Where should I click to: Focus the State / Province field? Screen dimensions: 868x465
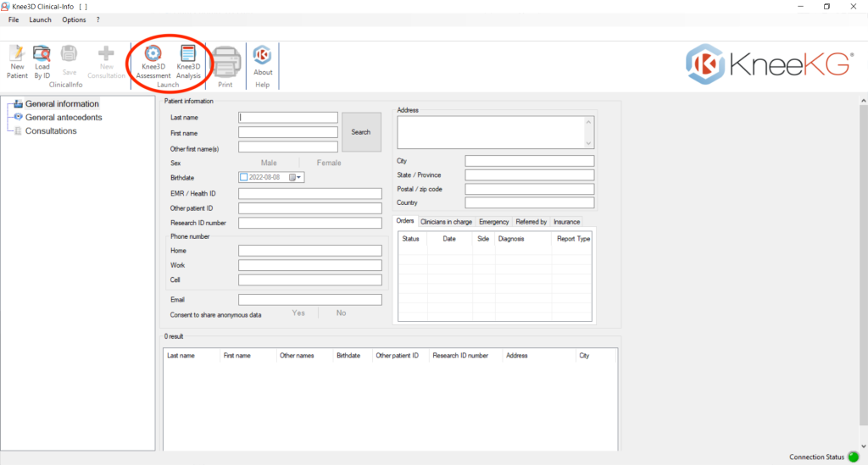pos(530,174)
